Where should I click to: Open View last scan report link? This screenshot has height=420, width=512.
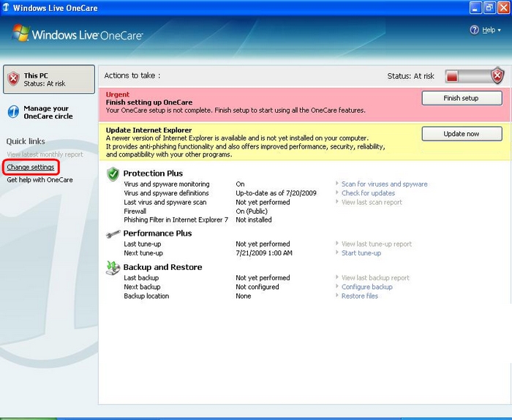[372, 202]
